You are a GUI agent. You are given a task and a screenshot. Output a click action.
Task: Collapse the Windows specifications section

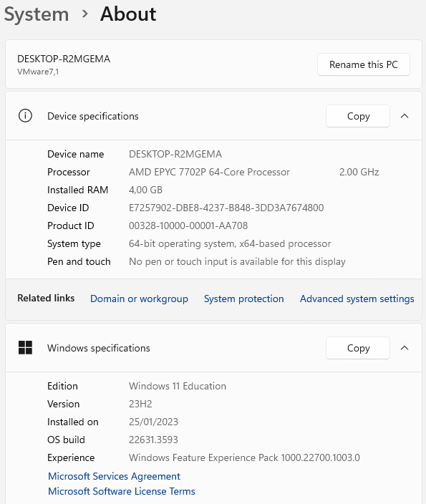[405, 348]
